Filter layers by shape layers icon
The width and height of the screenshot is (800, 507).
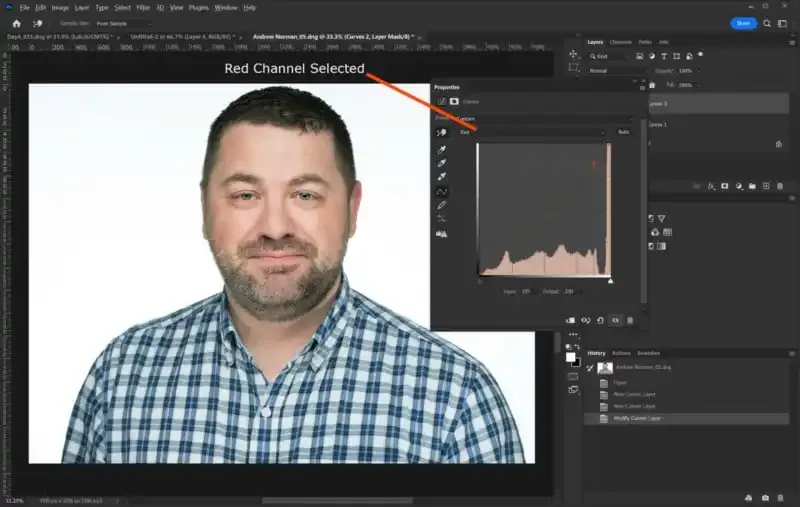677,56
